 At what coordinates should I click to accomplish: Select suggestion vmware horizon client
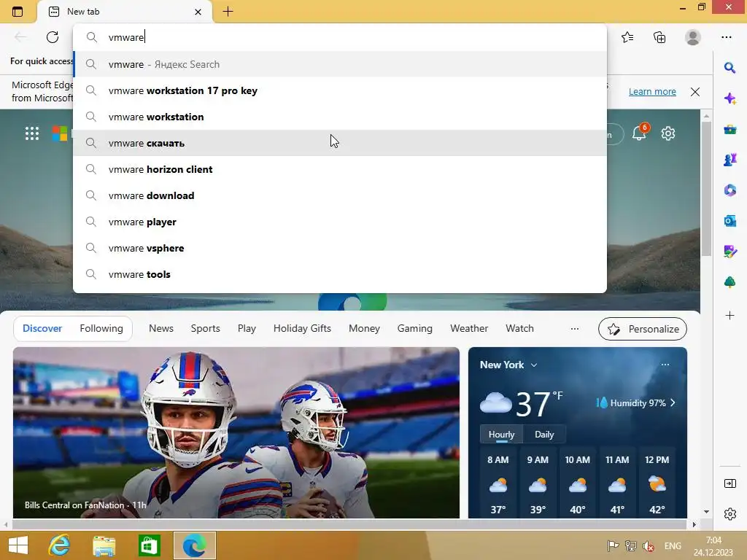click(340, 169)
